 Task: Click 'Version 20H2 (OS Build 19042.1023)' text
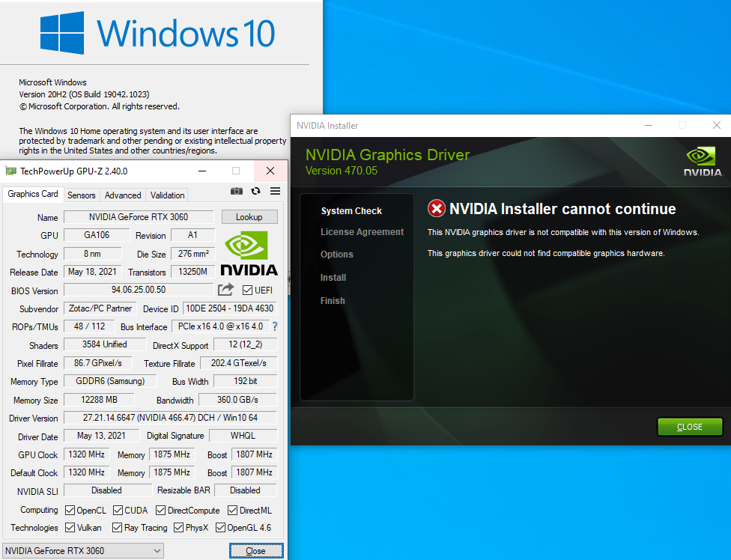coord(84,94)
